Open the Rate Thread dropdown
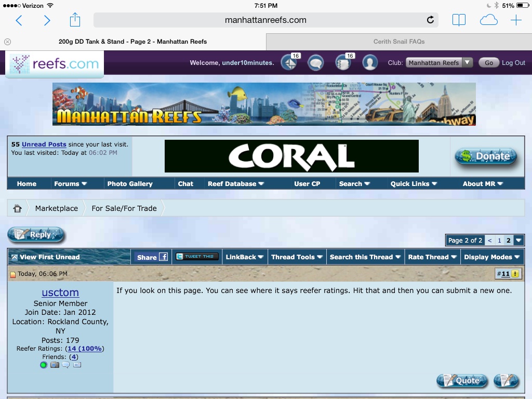Viewport: 532px width, 399px height. [432, 257]
